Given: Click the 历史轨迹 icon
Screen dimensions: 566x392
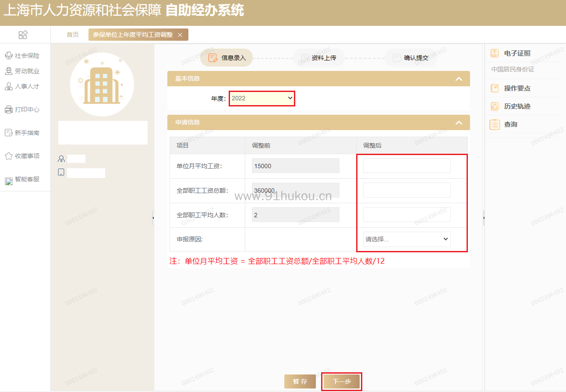Looking at the screenshot, I should tap(495, 106).
